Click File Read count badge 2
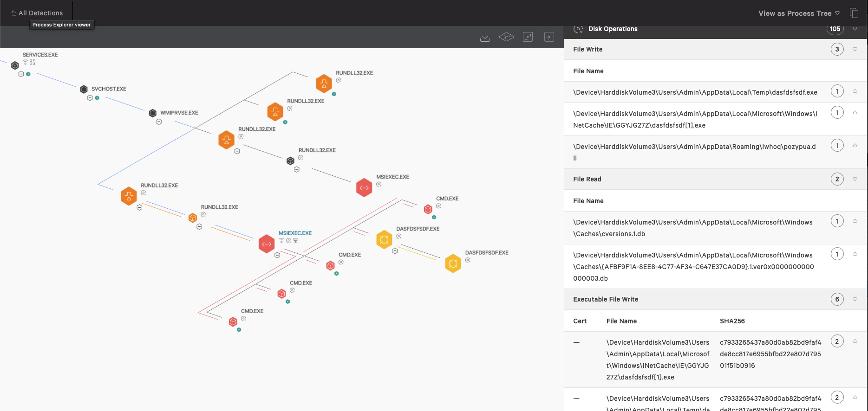868x411 pixels. coord(837,179)
